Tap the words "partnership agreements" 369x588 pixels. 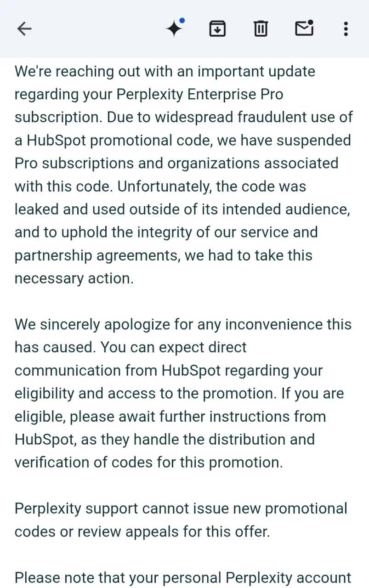[97, 256]
